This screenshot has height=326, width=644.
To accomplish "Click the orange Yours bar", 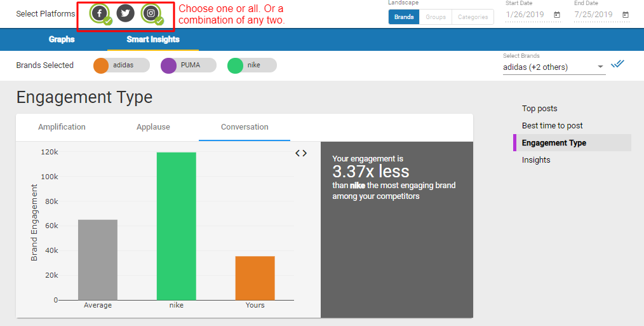I will point(255,278).
